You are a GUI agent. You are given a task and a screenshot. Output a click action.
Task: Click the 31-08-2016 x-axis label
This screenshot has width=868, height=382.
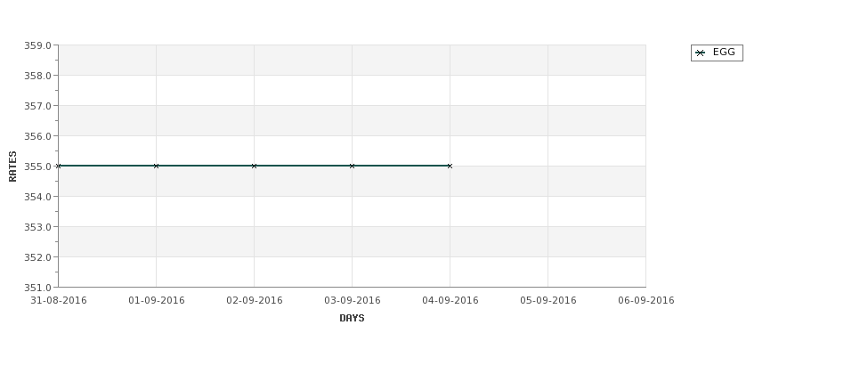tap(59, 300)
